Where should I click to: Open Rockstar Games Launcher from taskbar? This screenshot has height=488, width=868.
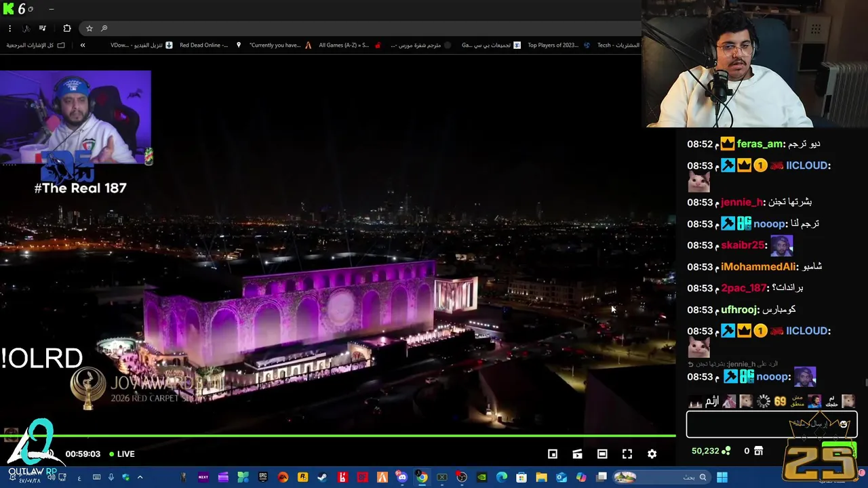click(x=303, y=477)
